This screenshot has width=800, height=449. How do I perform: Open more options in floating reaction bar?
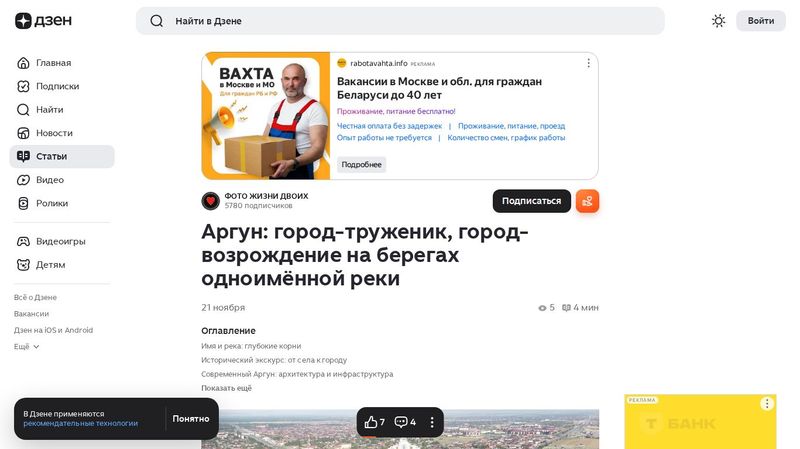(x=432, y=422)
